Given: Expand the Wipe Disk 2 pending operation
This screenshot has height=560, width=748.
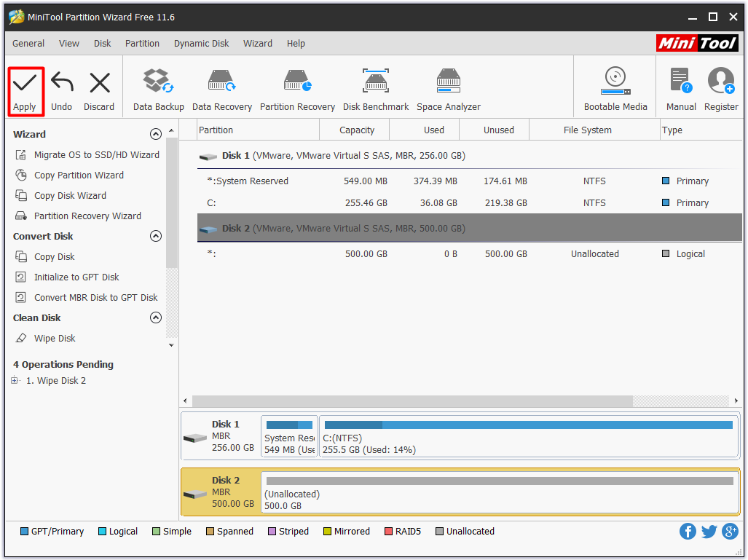Looking at the screenshot, I should (15, 381).
